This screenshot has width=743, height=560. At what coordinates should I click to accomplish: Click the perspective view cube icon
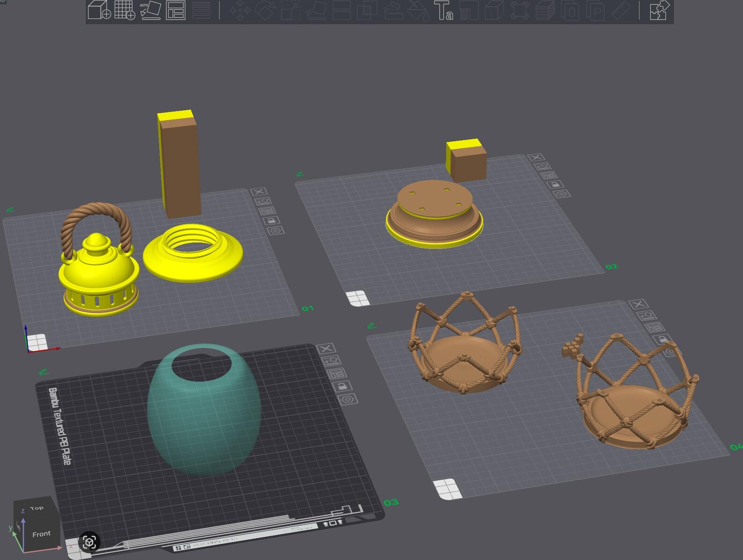(x=89, y=542)
